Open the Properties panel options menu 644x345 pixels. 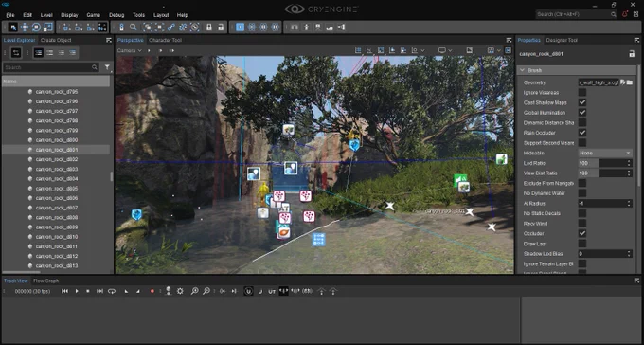coord(636,40)
